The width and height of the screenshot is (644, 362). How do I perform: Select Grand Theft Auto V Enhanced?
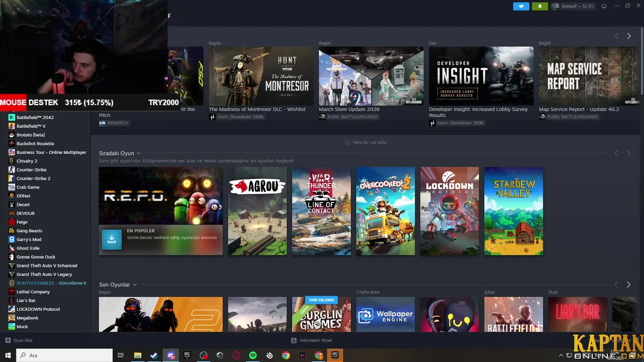47,265
